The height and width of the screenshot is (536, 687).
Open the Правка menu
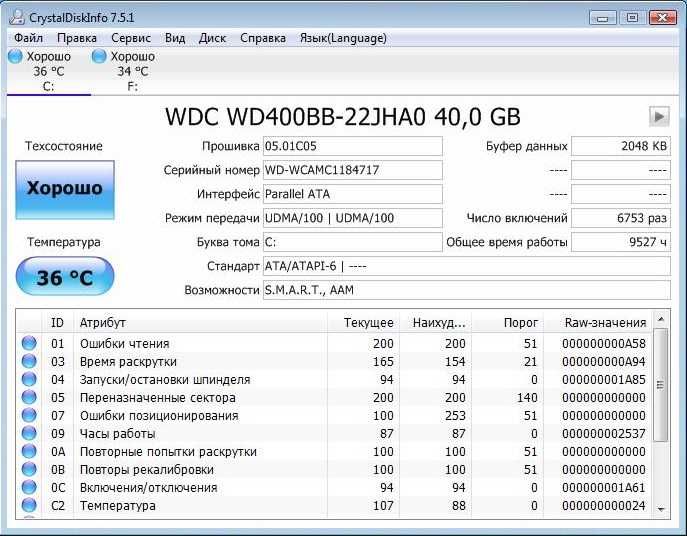77,38
